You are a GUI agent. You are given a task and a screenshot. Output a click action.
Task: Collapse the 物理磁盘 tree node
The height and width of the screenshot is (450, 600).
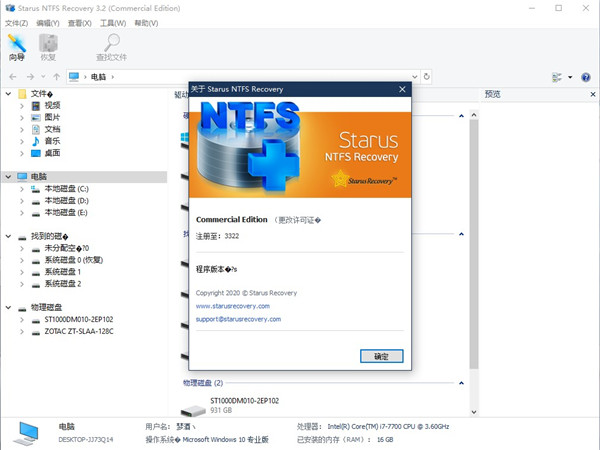tap(8, 307)
